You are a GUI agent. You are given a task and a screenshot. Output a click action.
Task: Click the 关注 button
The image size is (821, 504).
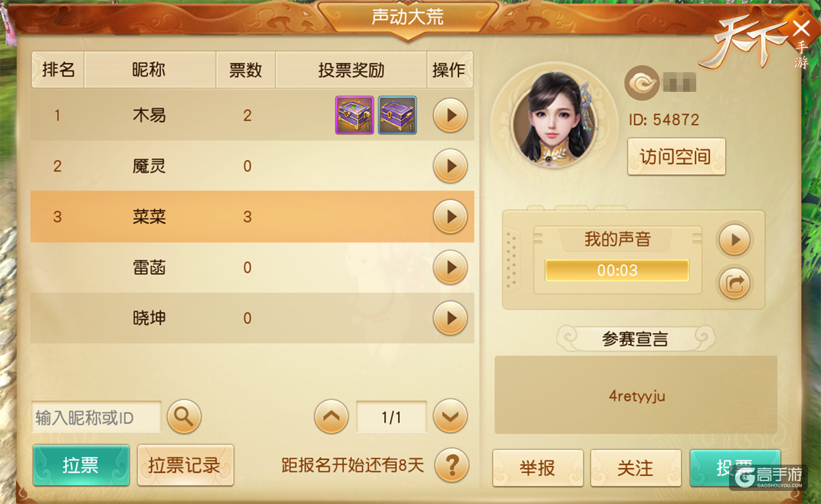pos(635,469)
